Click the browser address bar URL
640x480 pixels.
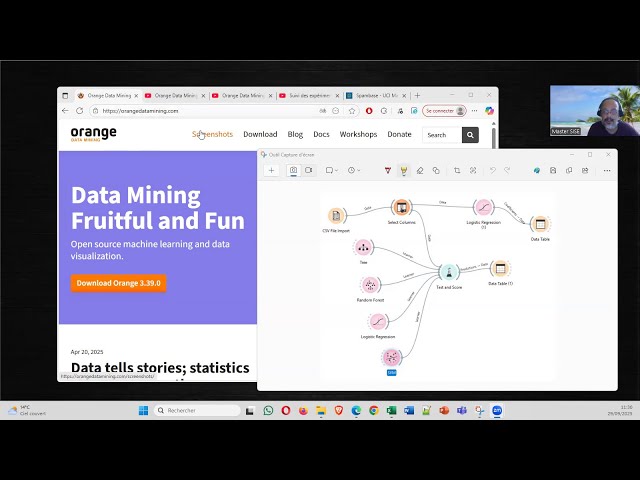pyautogui.click(x=140, y=111)
